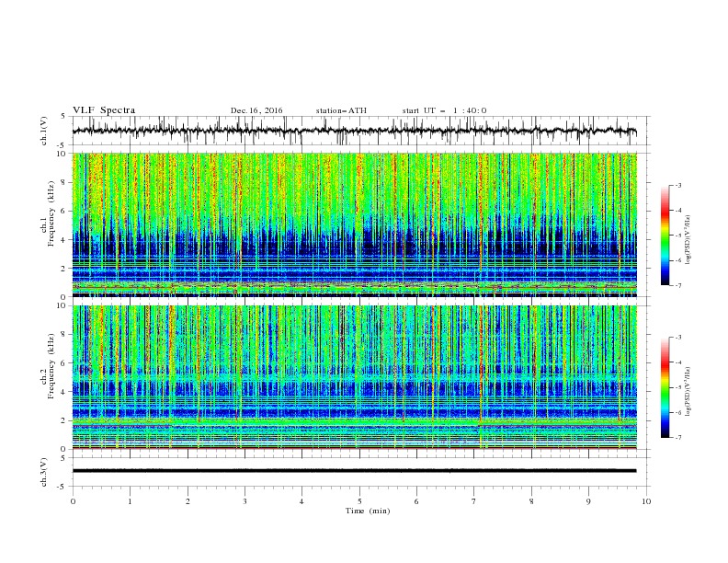728x563 pixels.
Task: Click the "station=ATH" label
Action: coord(341,110)
